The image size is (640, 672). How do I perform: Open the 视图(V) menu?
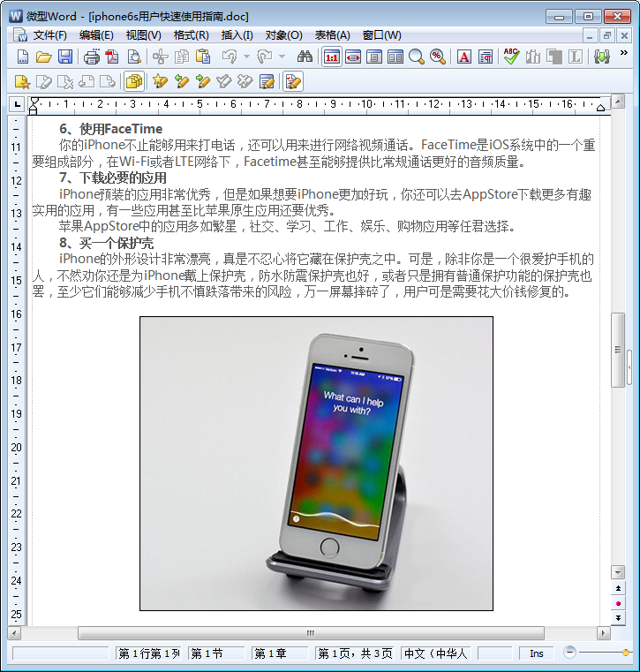pyautogui.click(x=144, y=35)
